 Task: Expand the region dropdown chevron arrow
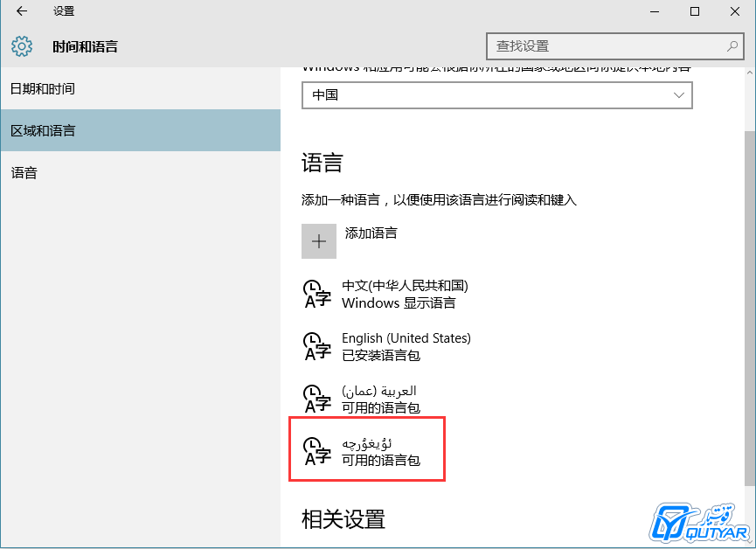[x=679, y=95]
